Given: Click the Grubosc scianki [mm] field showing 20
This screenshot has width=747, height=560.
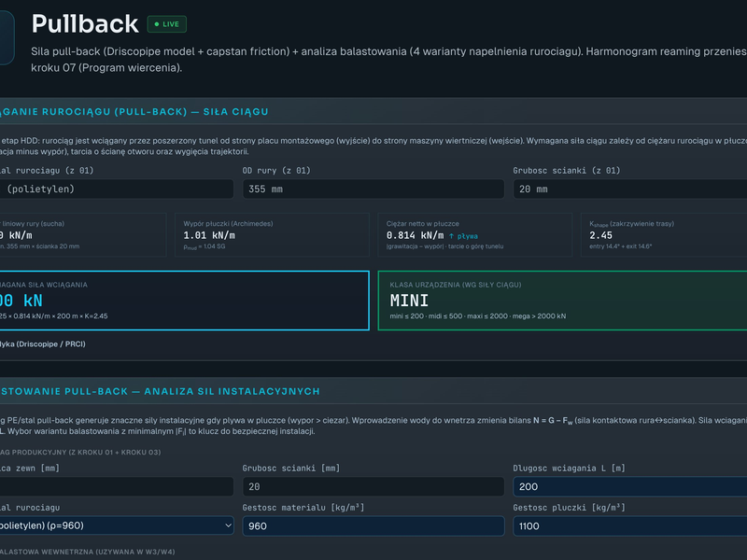Looking at the screenshot, I should (x=373, y=486).
